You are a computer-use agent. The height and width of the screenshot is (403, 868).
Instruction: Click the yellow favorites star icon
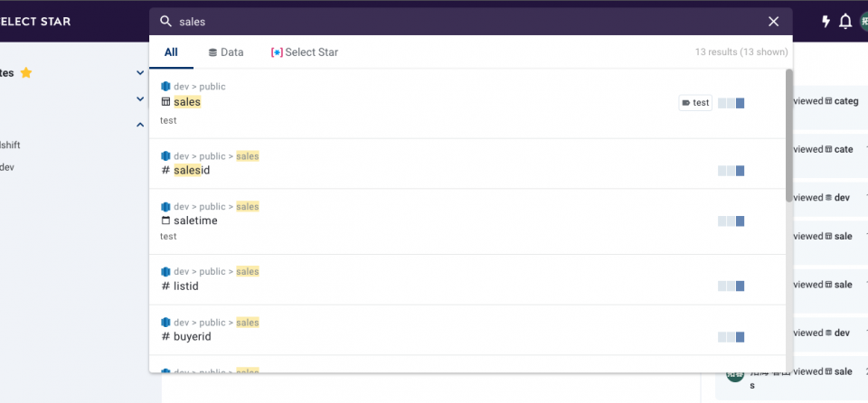(x=26, y=73)
